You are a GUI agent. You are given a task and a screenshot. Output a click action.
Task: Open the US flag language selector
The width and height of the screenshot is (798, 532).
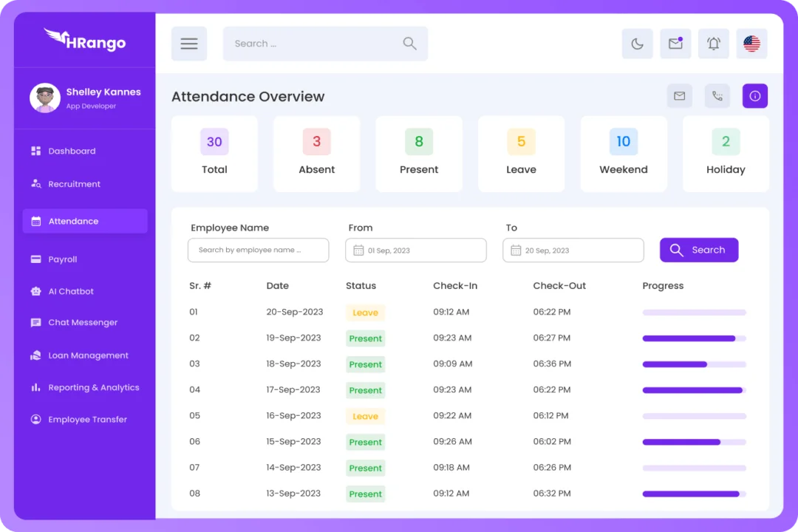pyautogui.click(x=751, y=44)
